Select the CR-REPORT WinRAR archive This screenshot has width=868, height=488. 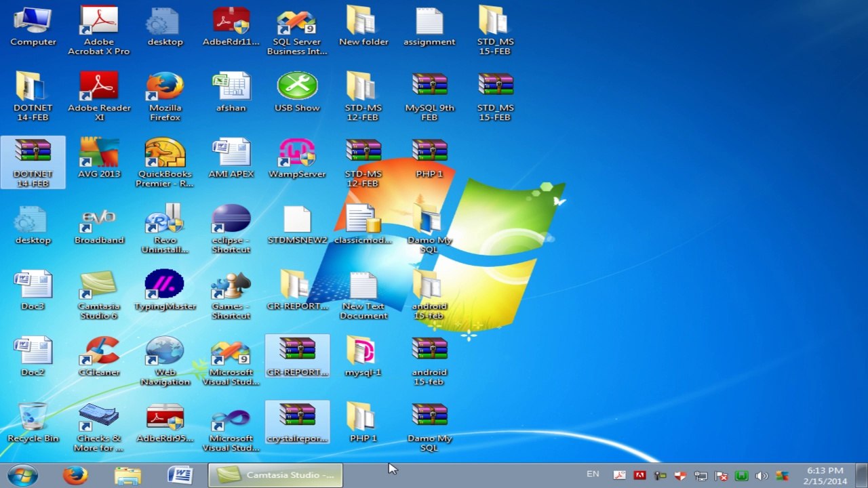[297, 357]
